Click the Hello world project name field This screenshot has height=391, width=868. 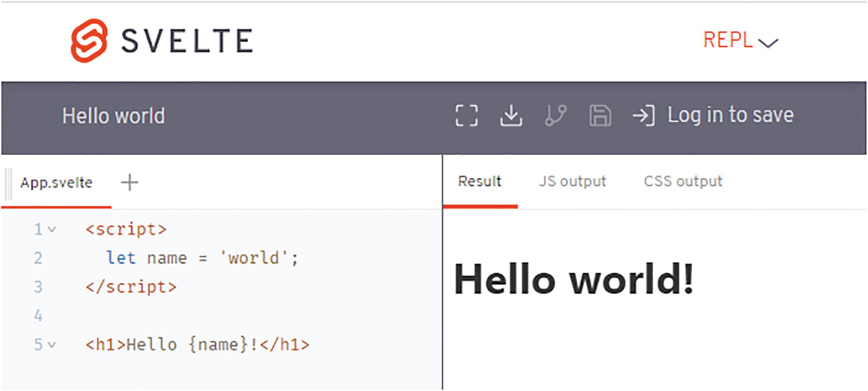pyautogui.click(x=114, y=116)
